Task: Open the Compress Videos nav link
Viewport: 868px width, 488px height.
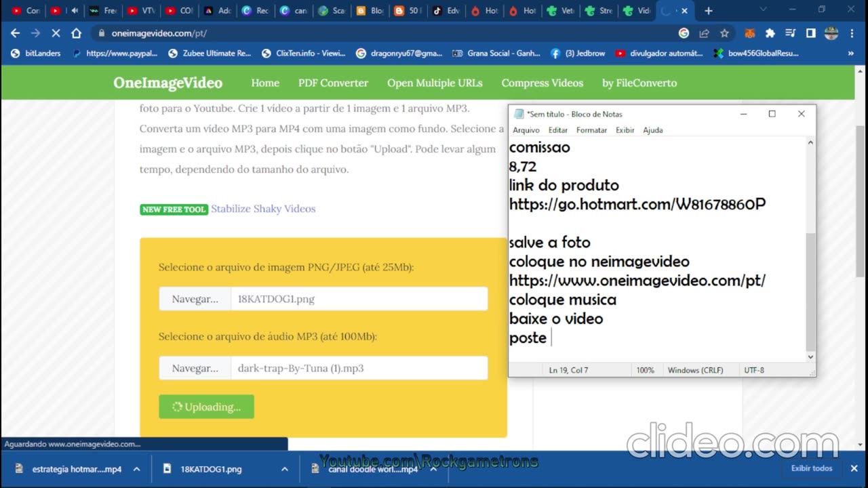Action: (x=542, y=83)
